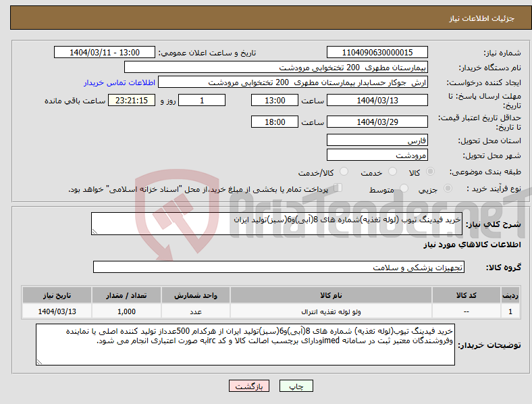Click the request creator field ارش جوکار
This screenshot has width=532, height=404.
293,82
